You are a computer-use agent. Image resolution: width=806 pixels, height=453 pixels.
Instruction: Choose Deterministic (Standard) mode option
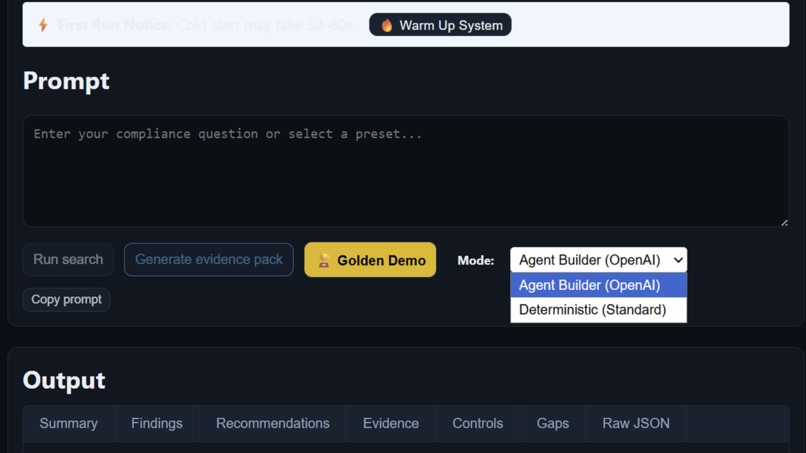(x=598, y=310)
